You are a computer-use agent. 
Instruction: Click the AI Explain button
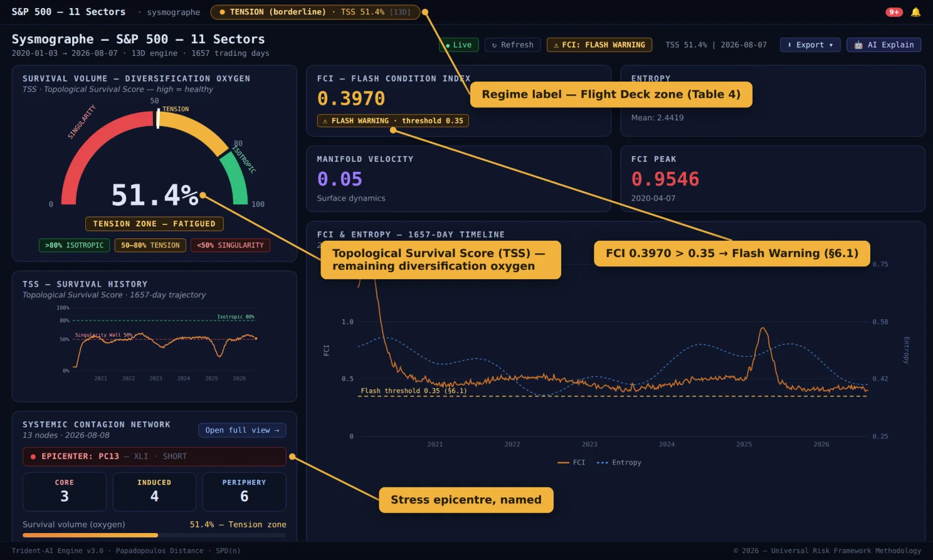(884, 45)
